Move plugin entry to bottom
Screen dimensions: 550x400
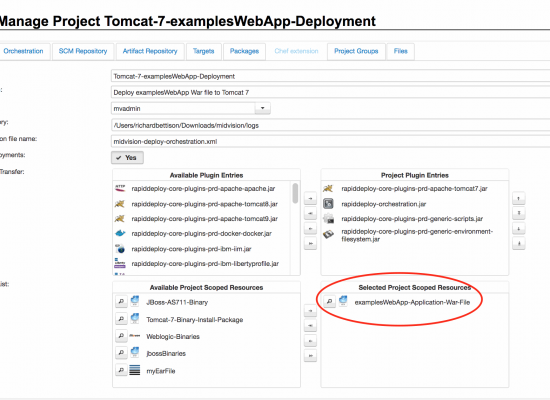coord(519,244)
